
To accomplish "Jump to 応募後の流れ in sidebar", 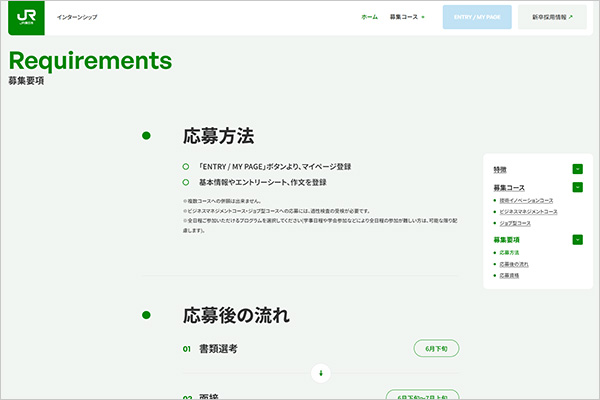I will click(514, 264).
